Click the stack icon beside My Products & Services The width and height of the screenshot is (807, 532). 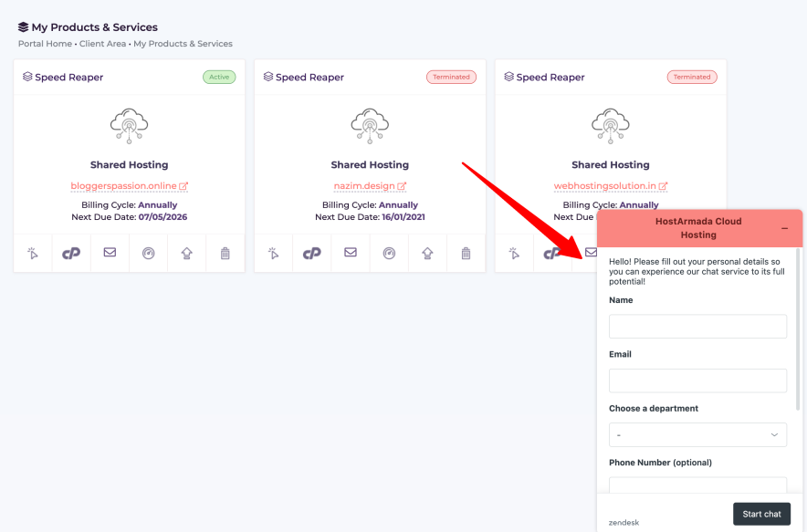[23, 26]
